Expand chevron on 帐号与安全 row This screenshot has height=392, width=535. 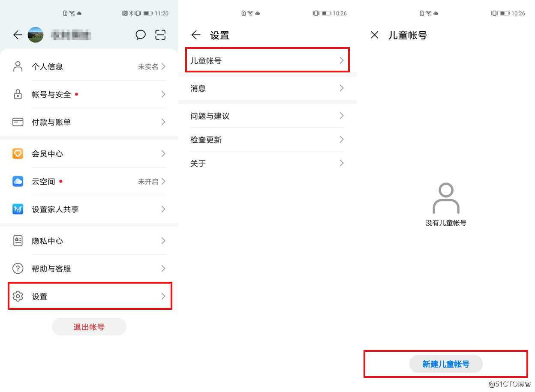[163, 94]
